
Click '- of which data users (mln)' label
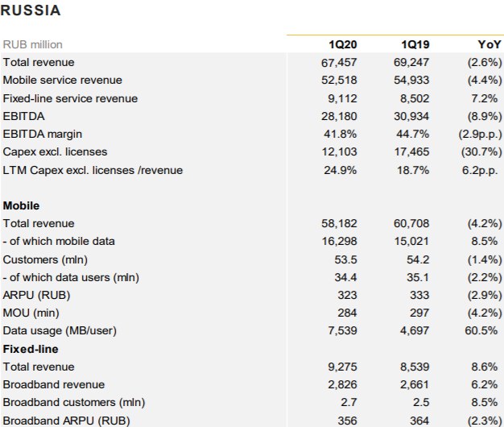coord(71,277)
